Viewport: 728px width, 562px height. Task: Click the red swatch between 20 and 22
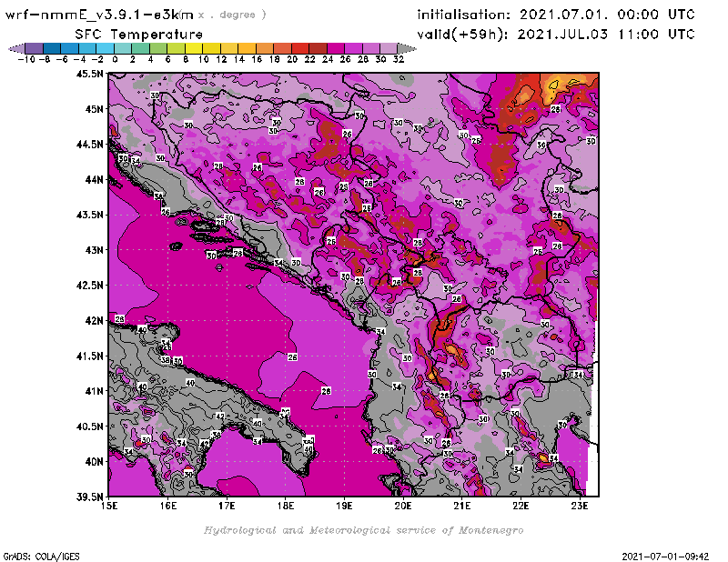pos(300,48)
